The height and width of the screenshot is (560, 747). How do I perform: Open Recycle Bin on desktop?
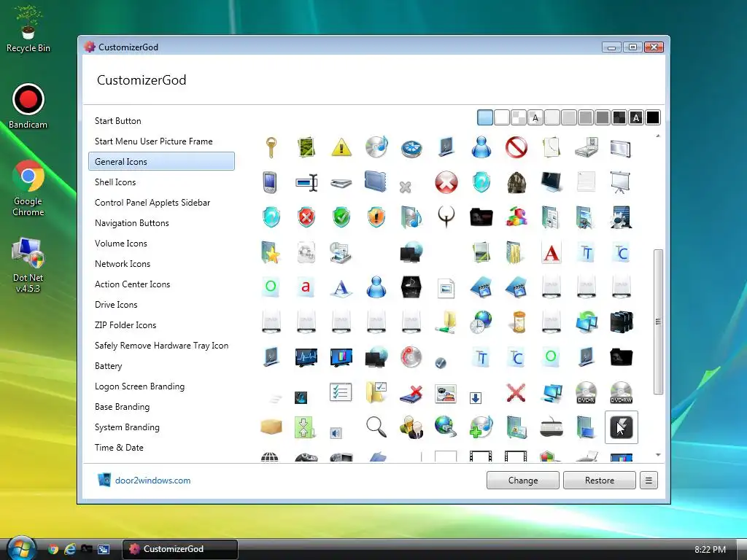coord(28,29)
